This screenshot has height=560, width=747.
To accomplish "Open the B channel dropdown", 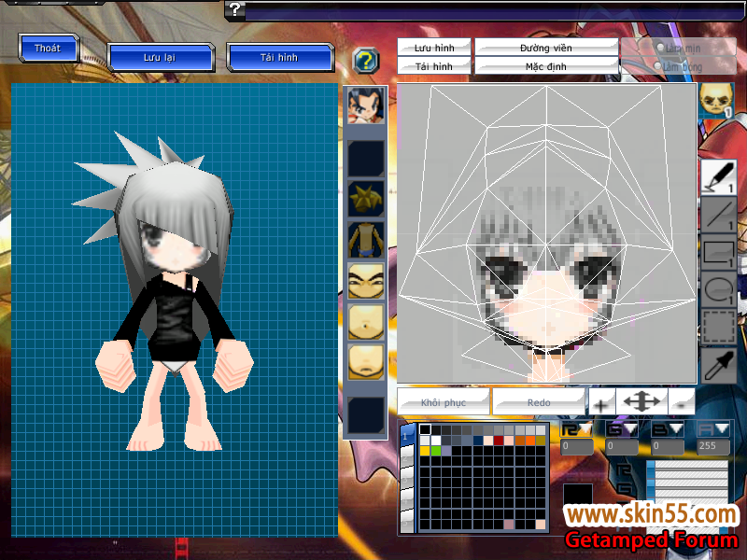I will [x=667, y=429].
